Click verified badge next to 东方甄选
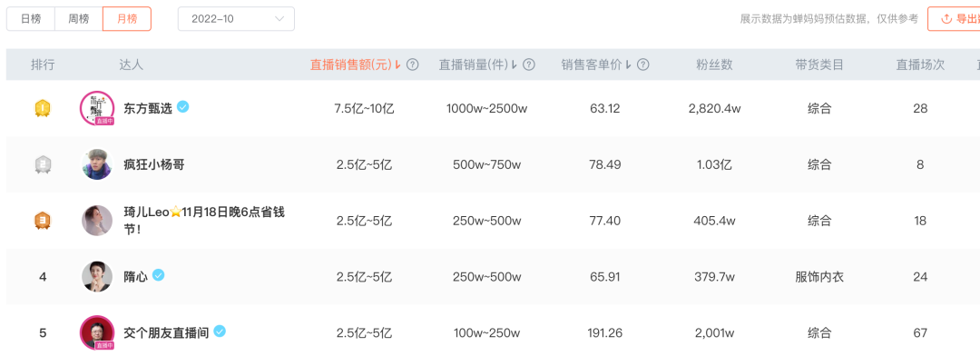This screenshot has width=980, height=356. coord(182,107)
